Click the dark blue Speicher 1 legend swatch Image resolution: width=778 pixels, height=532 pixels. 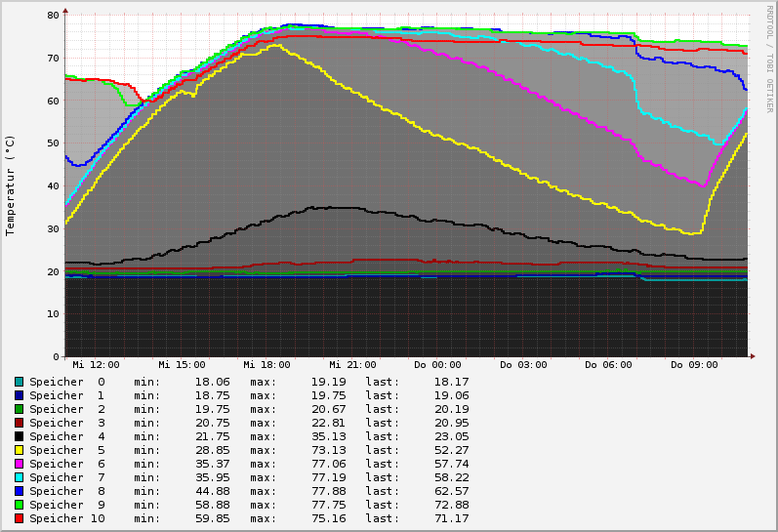point(19,395)
